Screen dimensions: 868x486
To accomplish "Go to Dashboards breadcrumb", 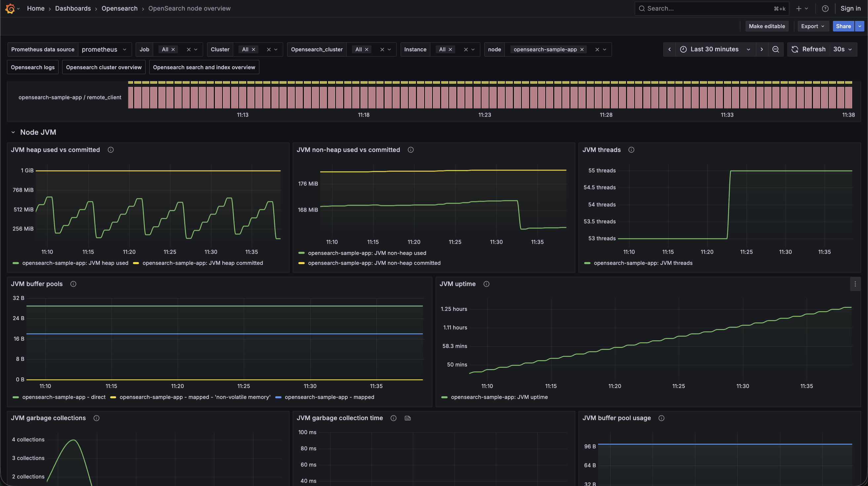I will (x=73, y=8).
